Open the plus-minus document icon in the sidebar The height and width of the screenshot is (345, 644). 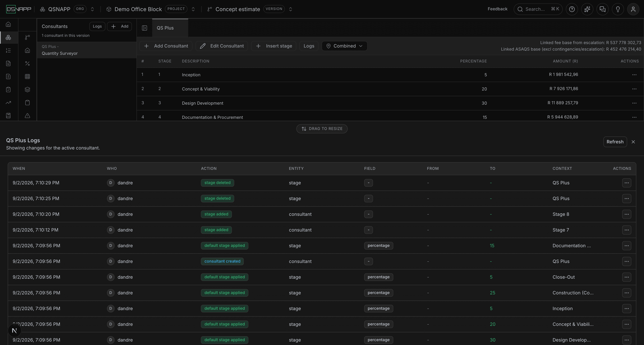8,76
